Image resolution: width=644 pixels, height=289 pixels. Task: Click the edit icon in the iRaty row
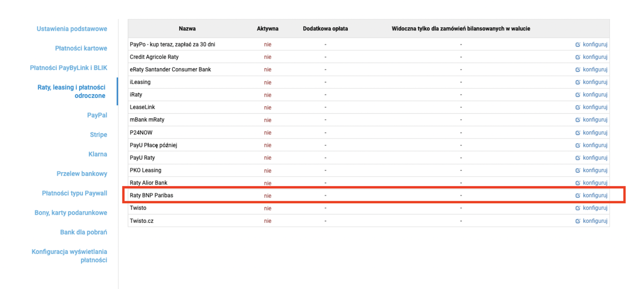point(578,94)
